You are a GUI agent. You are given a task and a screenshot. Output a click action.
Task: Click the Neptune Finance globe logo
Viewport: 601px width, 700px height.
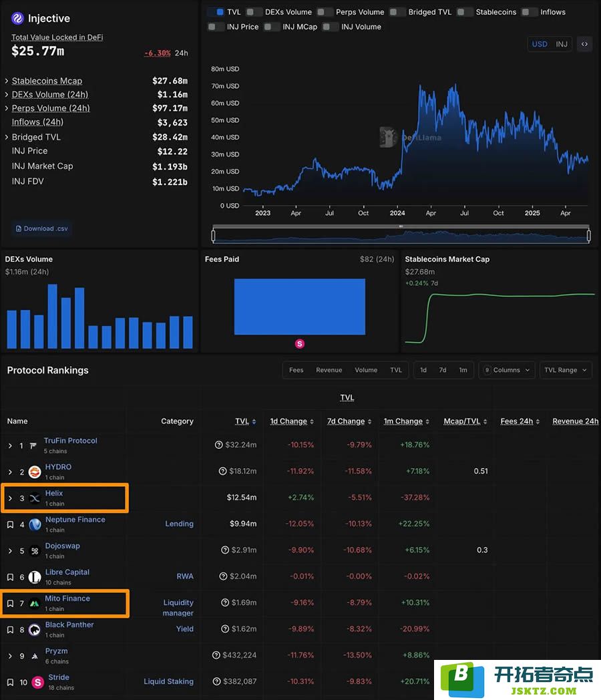coord(35,524)
